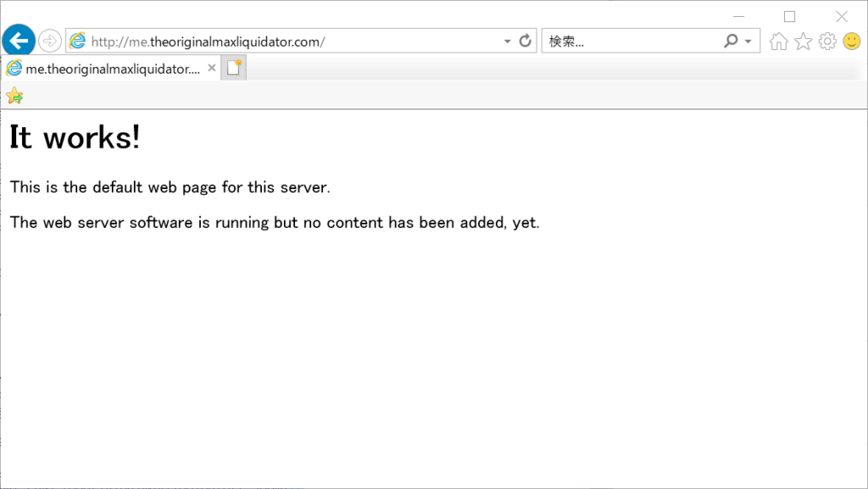
Task: Add to favorites bar star icon
Action: click(14, 96)
